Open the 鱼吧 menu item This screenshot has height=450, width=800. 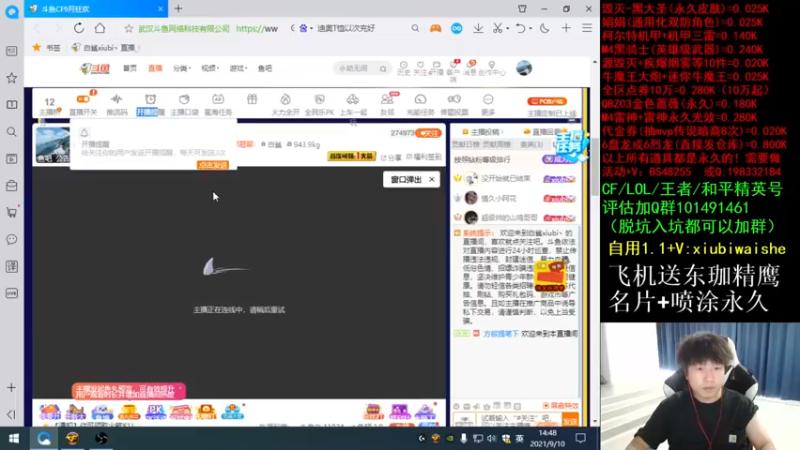tap(265, 68)
